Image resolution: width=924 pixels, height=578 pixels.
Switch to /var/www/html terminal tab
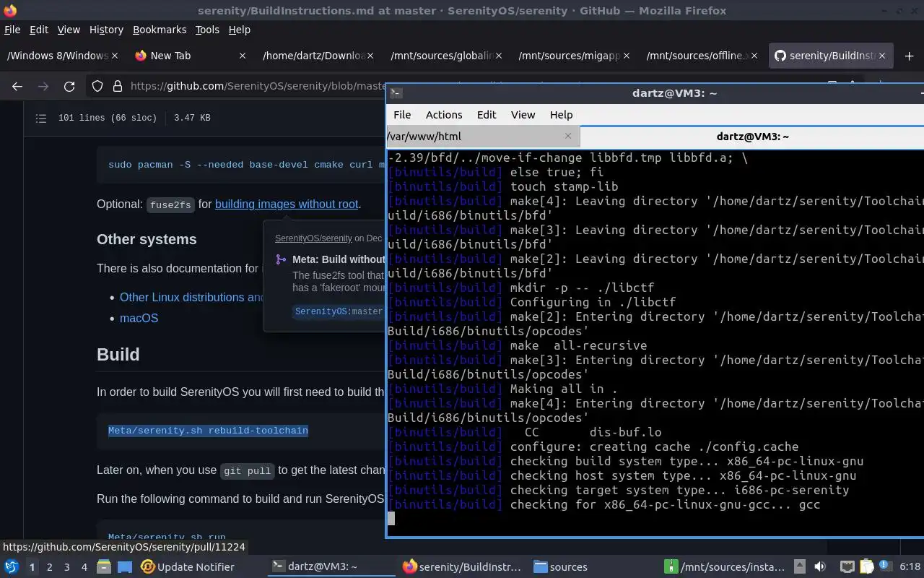coord(482,136)
